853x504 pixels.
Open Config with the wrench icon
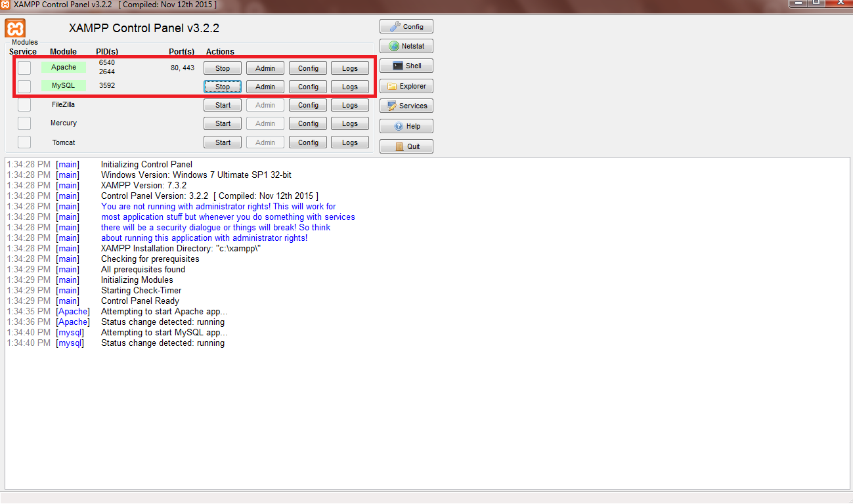pos(406,27)
